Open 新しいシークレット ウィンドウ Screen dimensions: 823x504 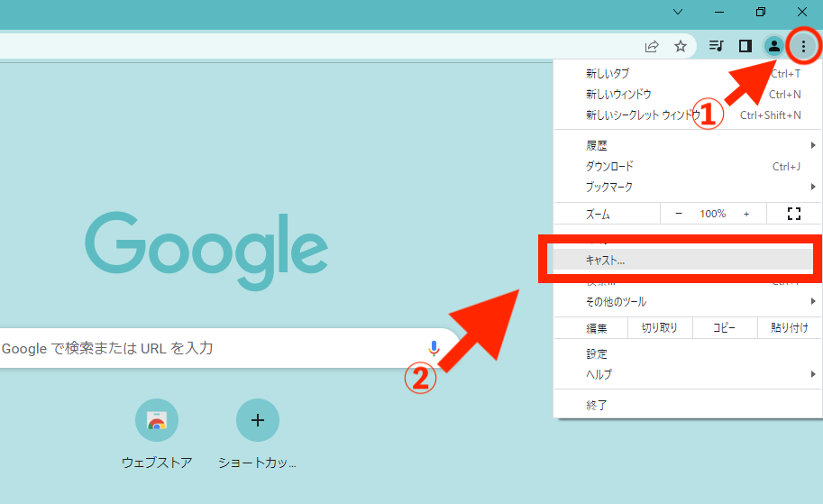click(688, 115)
